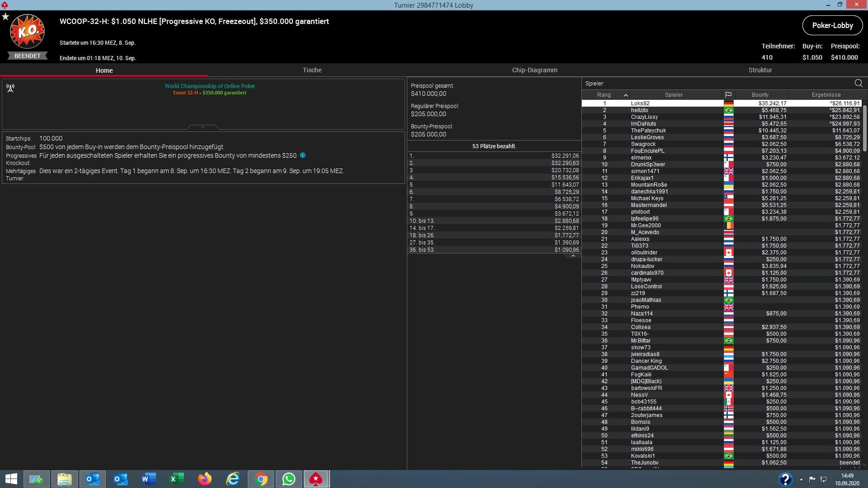
Task: Select player Loks82 in the ranking
Action: pos(640,103)
